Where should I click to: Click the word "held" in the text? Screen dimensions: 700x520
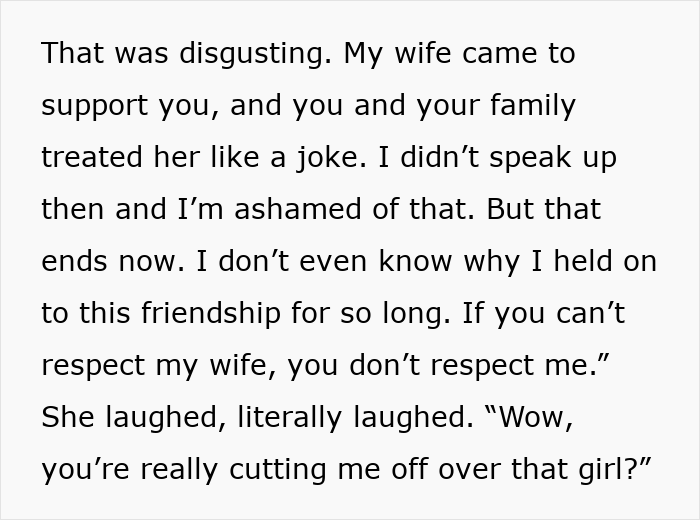580,260
